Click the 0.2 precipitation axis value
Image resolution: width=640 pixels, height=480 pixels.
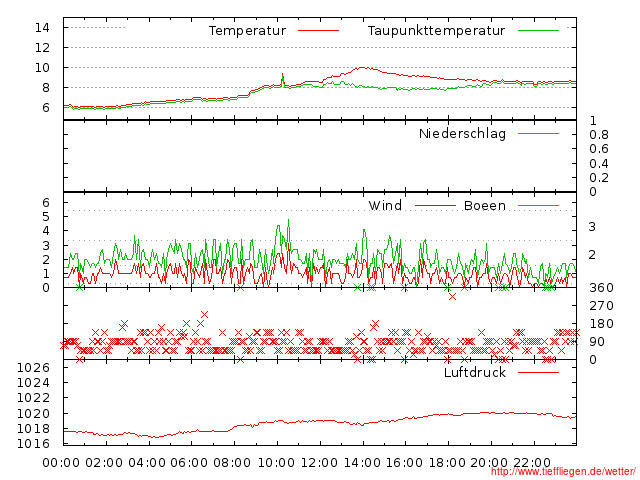[x=599, y=178]
